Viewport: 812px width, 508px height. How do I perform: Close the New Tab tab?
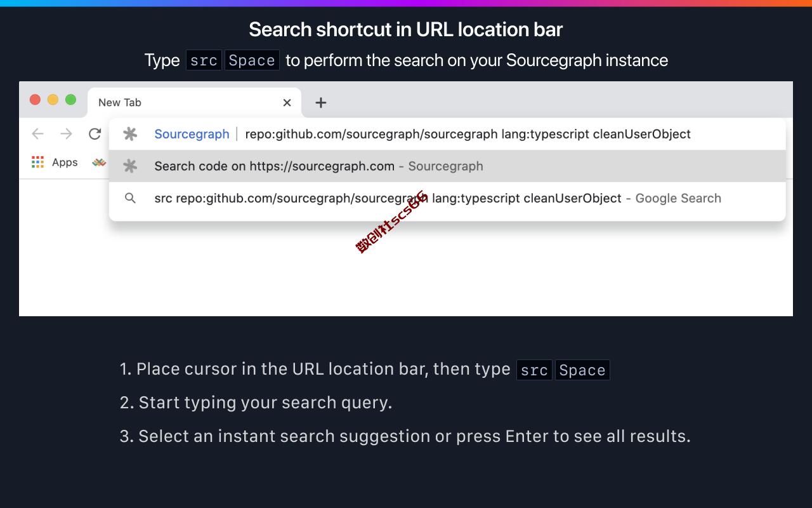pyautogui.click(x=287, y=102)
